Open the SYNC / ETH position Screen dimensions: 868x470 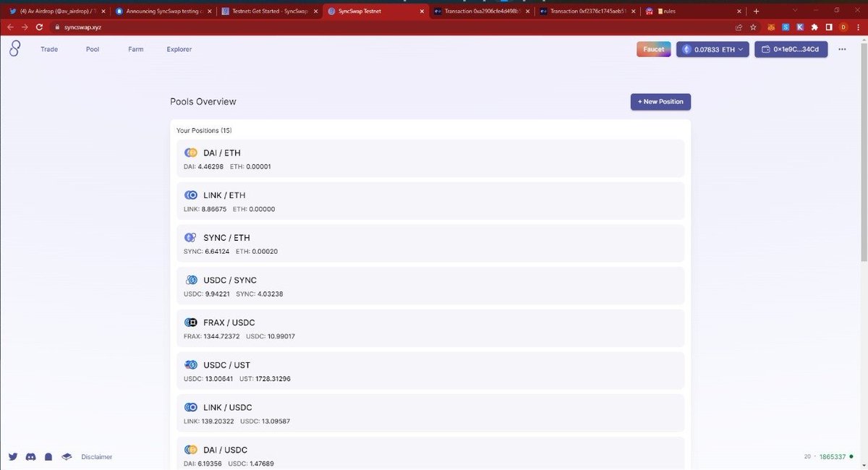coord(430,244)
